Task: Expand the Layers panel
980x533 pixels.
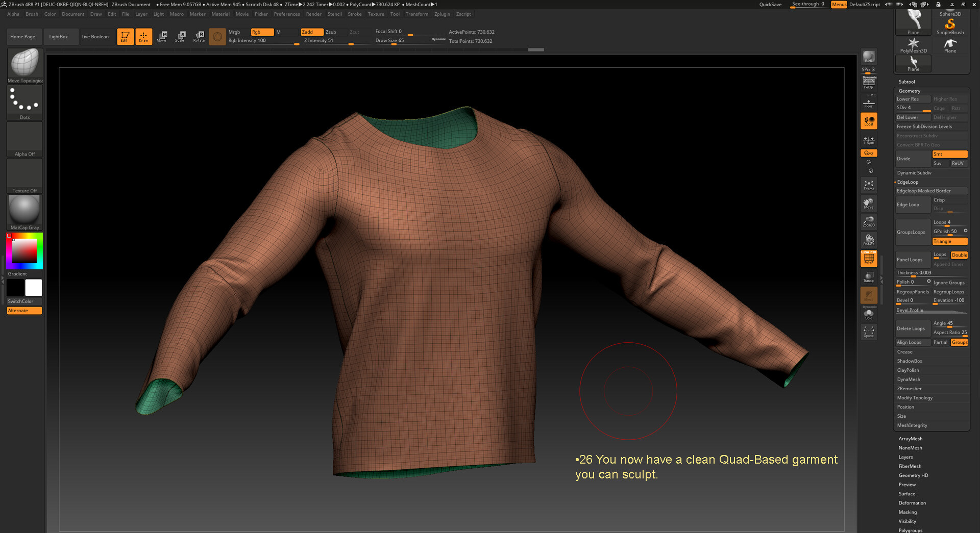Action: (x=906, y=456)
